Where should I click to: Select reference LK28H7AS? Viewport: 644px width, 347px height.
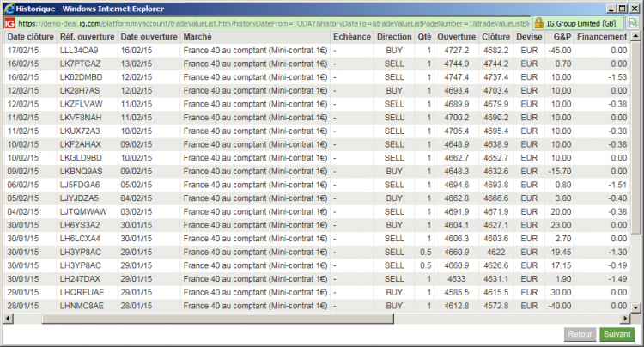tap(80, 91)
